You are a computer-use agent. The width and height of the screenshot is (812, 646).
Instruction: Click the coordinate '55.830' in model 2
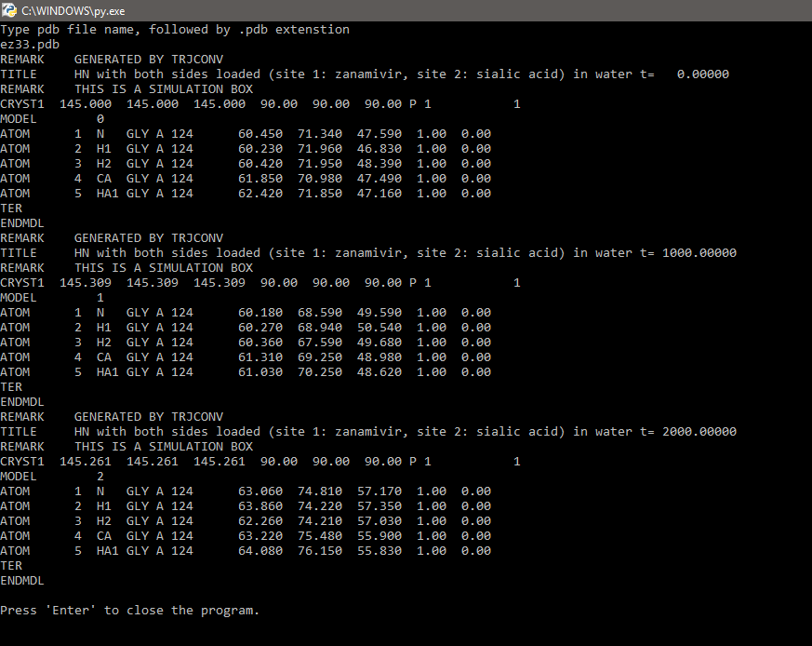(x=379, y=551)
